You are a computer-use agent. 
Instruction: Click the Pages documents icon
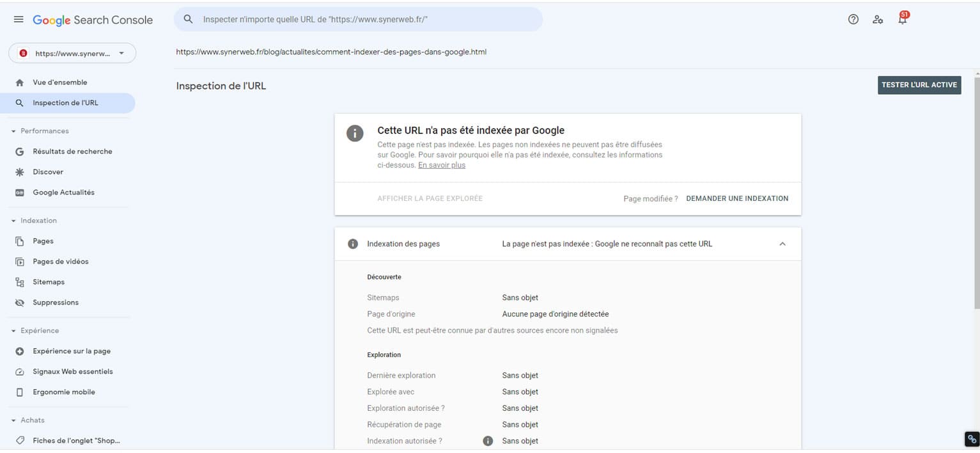click(20, 241)
